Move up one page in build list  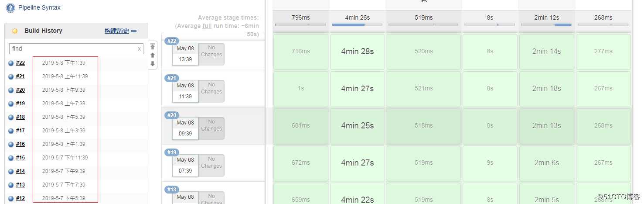click(153, 55)
